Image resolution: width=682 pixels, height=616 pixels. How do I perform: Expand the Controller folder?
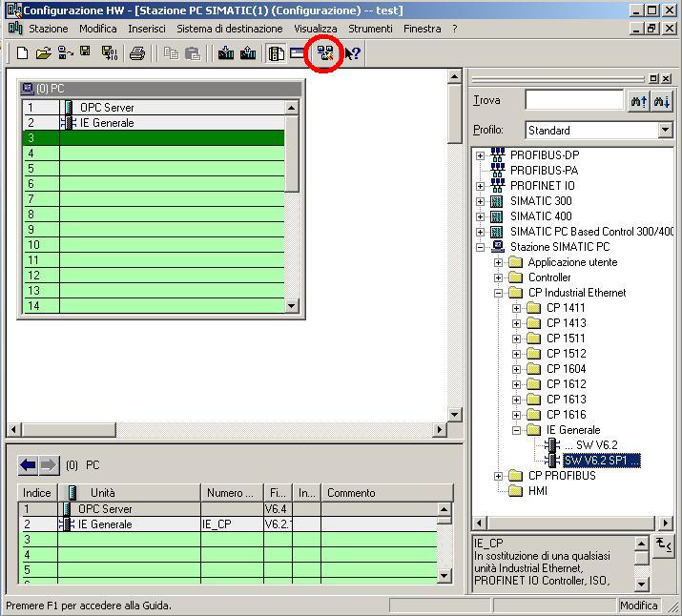[499, 277]
